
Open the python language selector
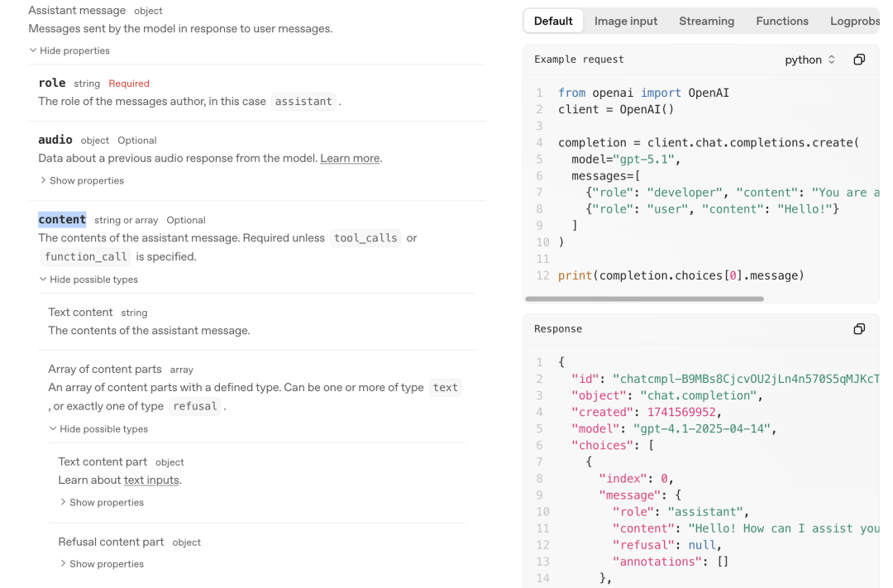[809, 60]
